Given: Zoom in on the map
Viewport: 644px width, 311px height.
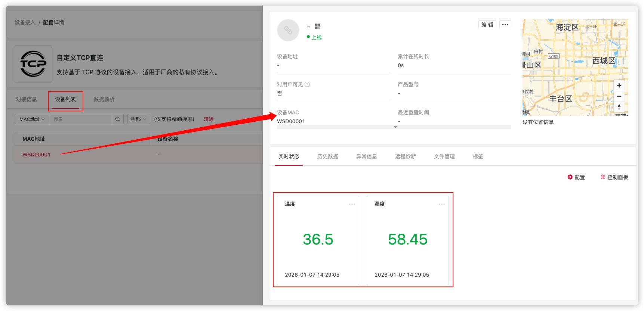Looking at the screenshot, I should tap(619, 85).
